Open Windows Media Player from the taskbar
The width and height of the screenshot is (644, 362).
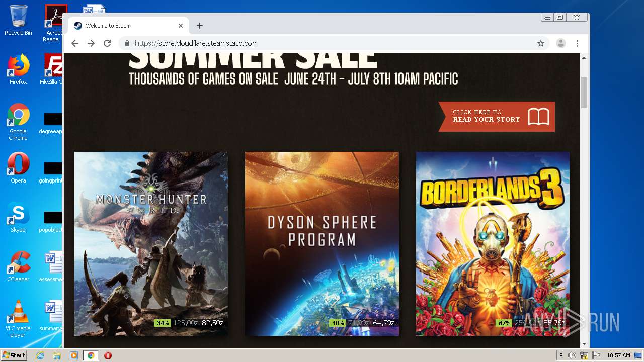(73, 355)
